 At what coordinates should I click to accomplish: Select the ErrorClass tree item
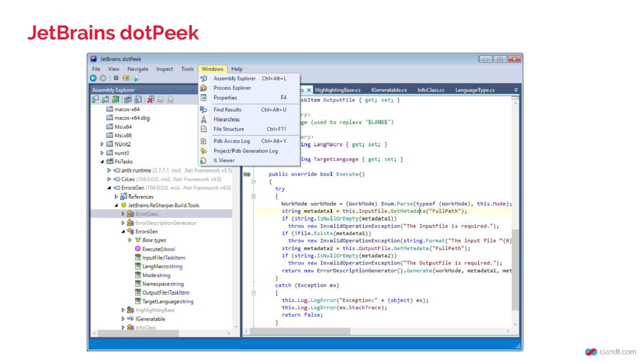point(147,214)
